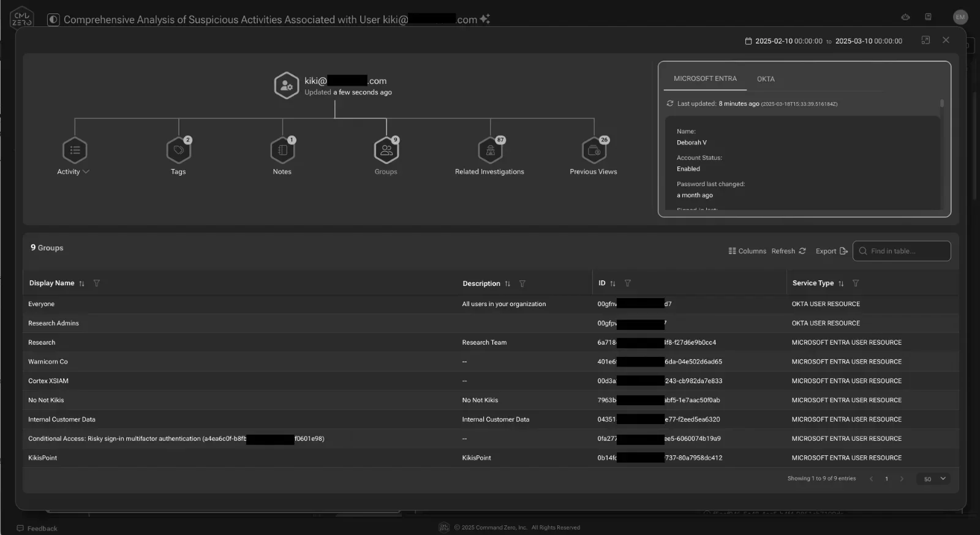Click the Deborah V name value
This screenshot has width=980, height=535.
tap(692, 143)
